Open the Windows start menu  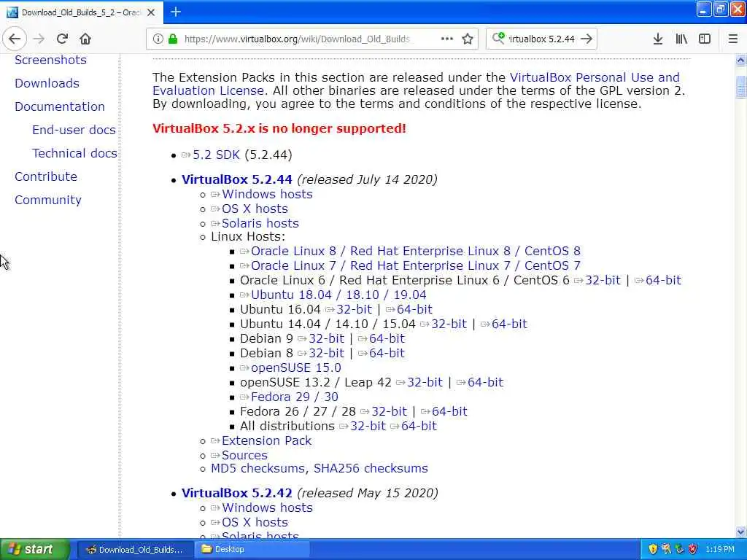[x=34, y=550]
